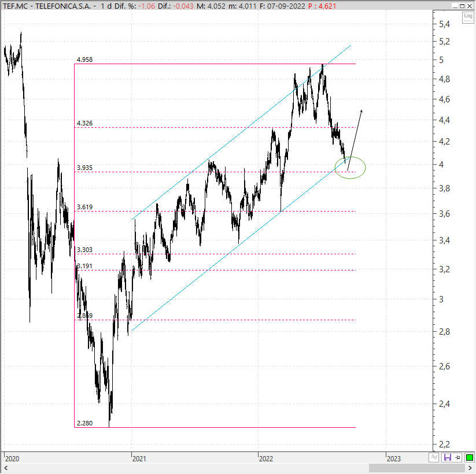Click the 2022 year label on time axis

point(266,458)
